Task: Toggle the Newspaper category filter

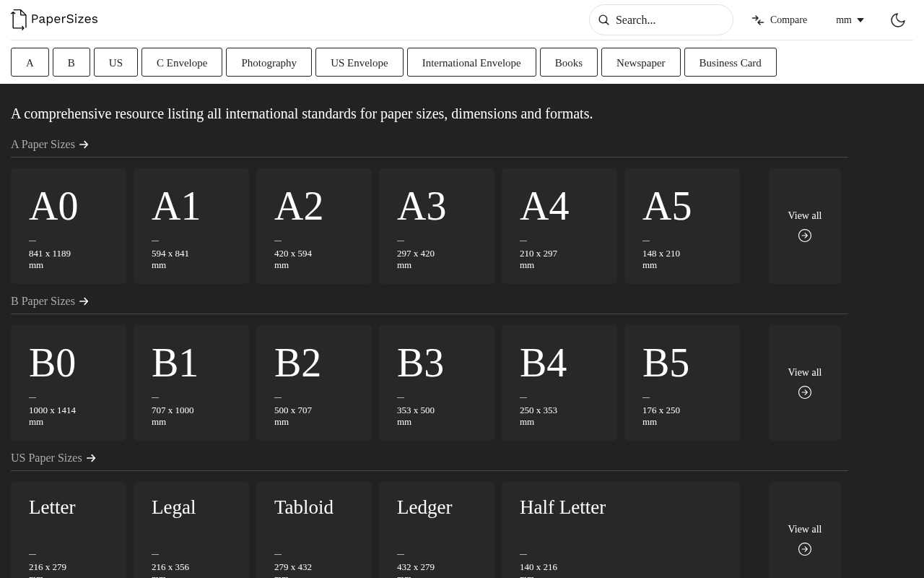Action: click(640, 63)
